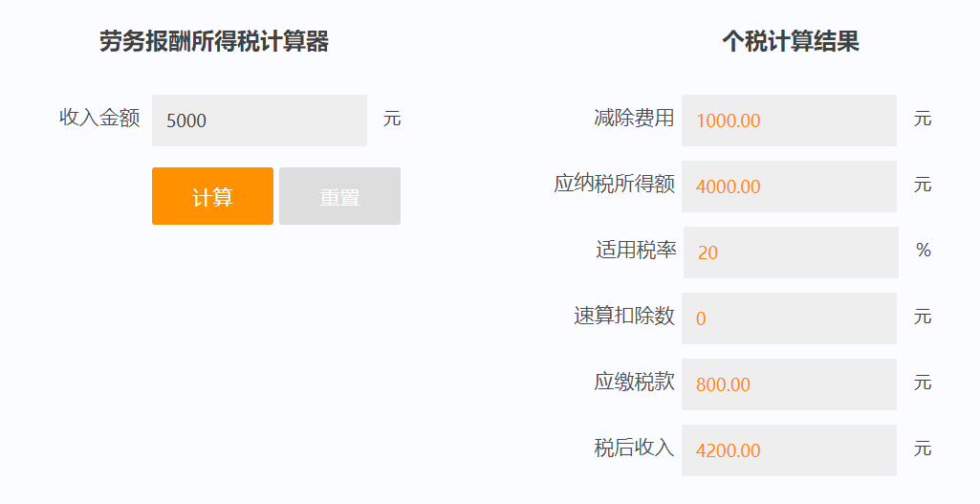Screen dimensions: 980x504
Task: Click the 减除费用 label text
Action: pos(634,118)
